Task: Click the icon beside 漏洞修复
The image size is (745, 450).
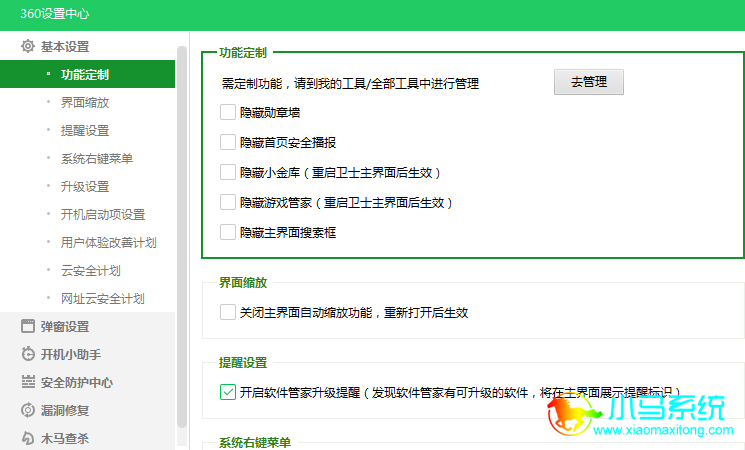Action: (28, 410)
